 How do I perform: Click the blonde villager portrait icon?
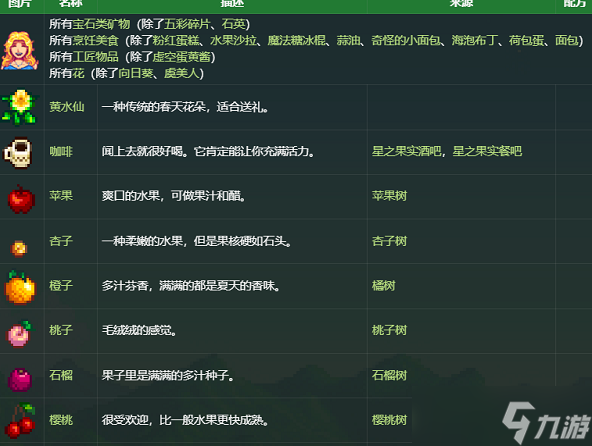coord(20,51)
